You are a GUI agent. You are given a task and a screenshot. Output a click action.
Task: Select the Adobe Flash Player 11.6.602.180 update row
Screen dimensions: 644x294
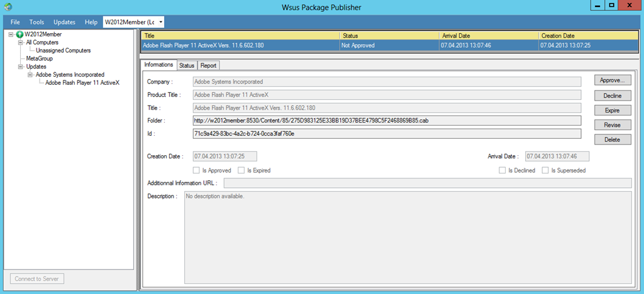pyautogui.click(x=390, y=45)
